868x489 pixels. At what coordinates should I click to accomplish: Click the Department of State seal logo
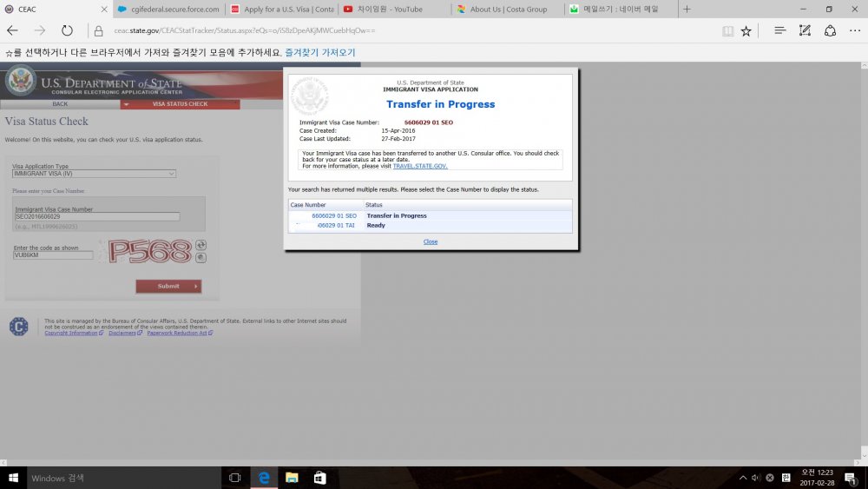21,80
